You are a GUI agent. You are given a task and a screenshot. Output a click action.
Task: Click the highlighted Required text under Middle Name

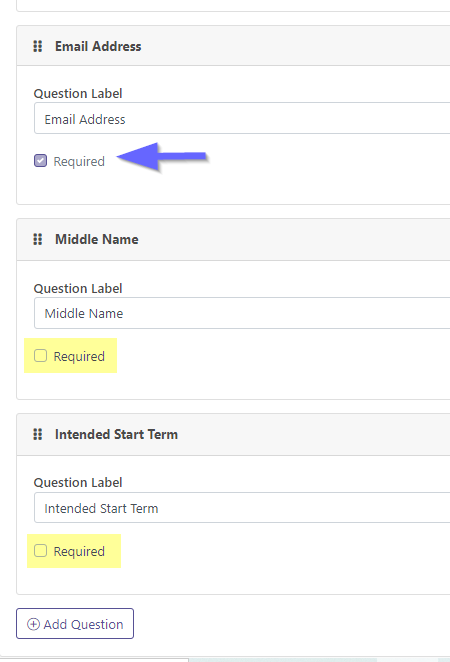pyautogui.click(x=79, y=356)
